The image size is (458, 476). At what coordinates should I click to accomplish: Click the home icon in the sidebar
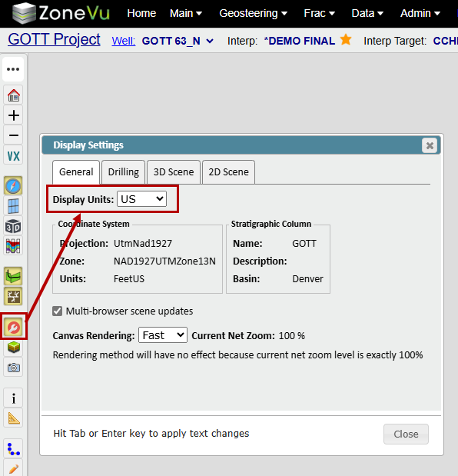pyautogui.click(x=13, y=95)
